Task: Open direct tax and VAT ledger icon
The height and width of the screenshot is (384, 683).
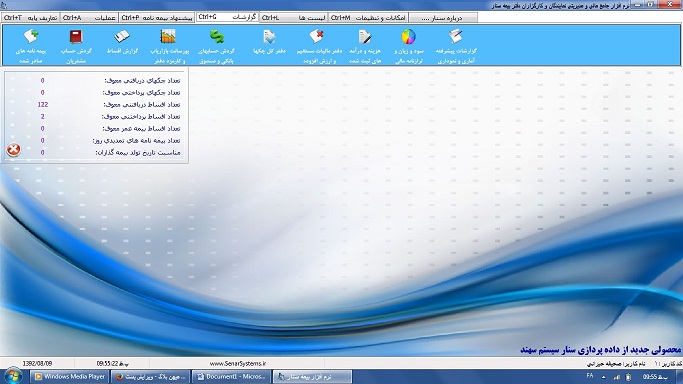Action: click(x=317, y=37)
